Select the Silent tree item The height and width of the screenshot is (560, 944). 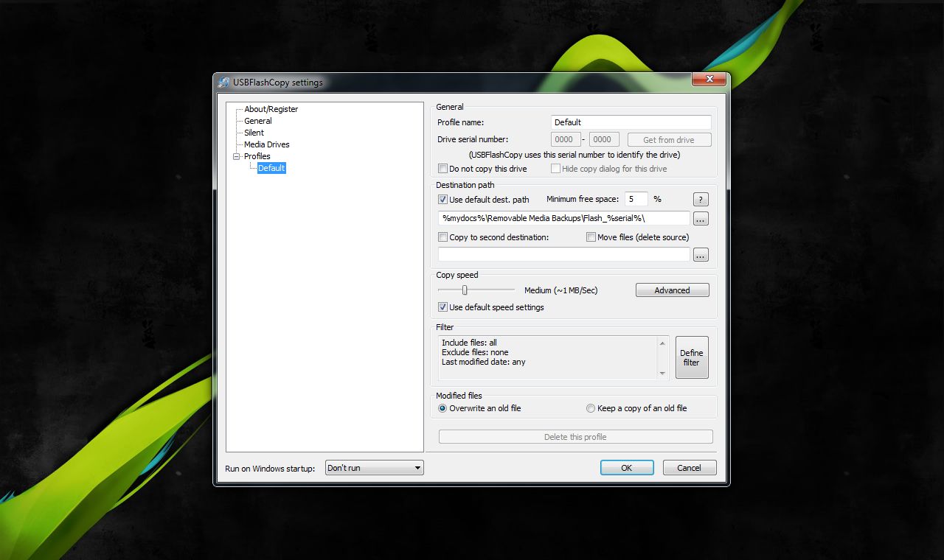[254, 133]
